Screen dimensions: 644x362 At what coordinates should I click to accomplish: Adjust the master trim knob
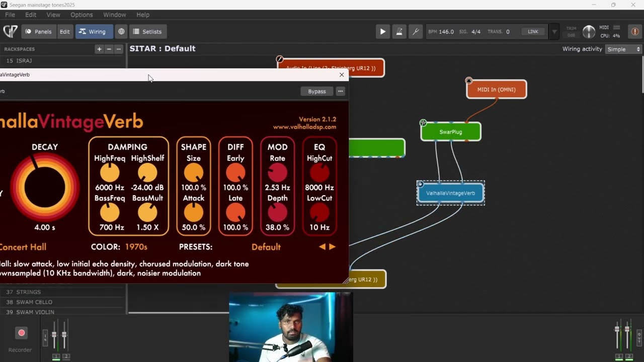[589, 32]
